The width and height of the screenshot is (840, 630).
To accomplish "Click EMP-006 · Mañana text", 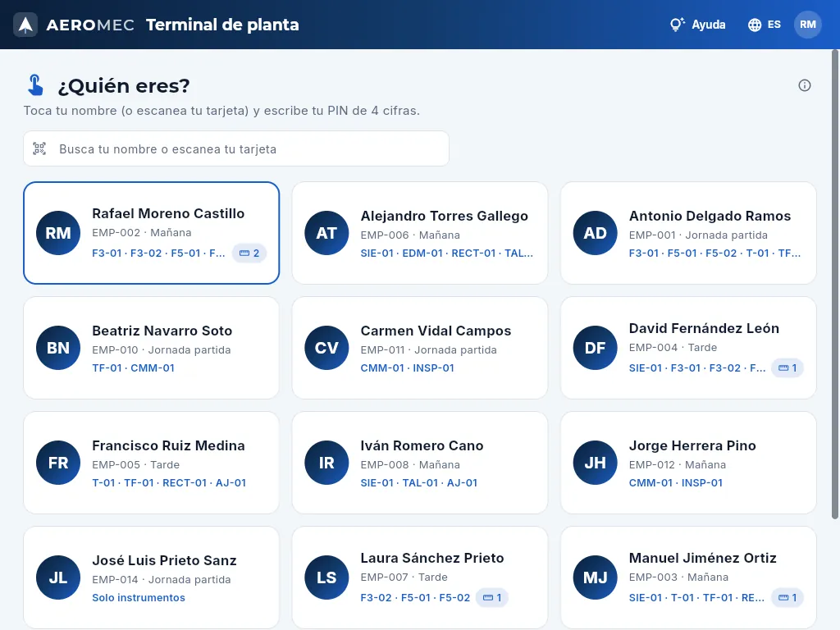I will pos(410,235).
